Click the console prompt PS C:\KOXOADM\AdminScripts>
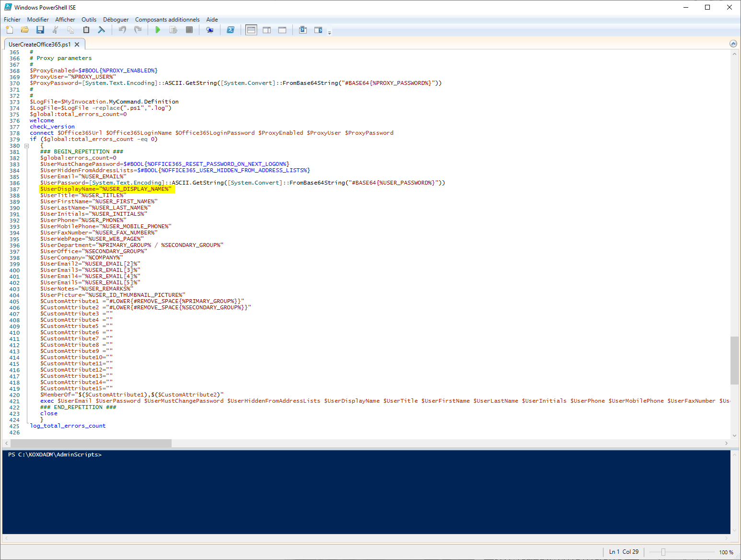Viewport: 741px width, 560px height. (55, 455)
